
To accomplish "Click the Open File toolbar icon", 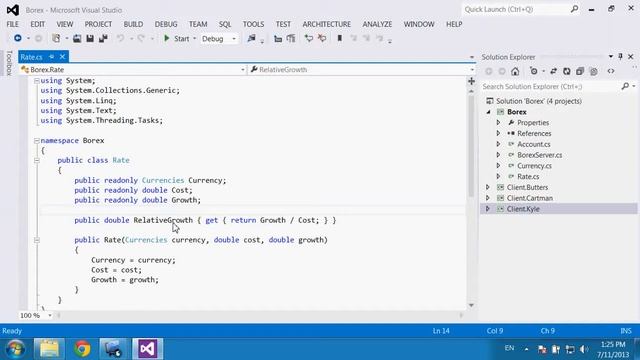I will coord(77,38).
